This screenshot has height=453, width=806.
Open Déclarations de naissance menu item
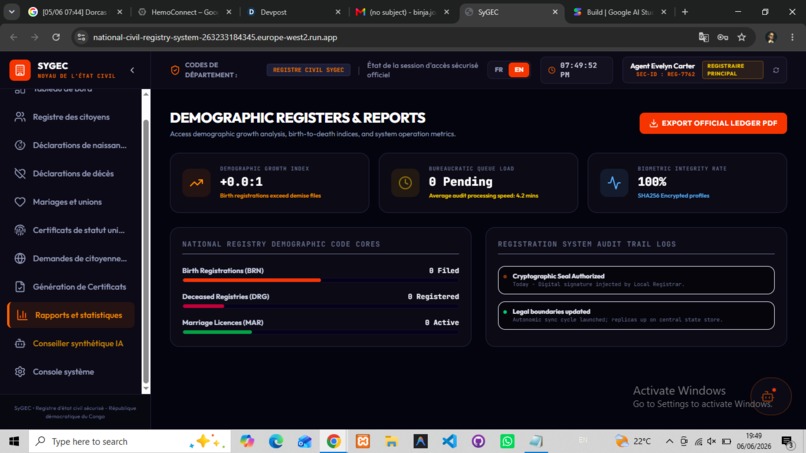71,145
